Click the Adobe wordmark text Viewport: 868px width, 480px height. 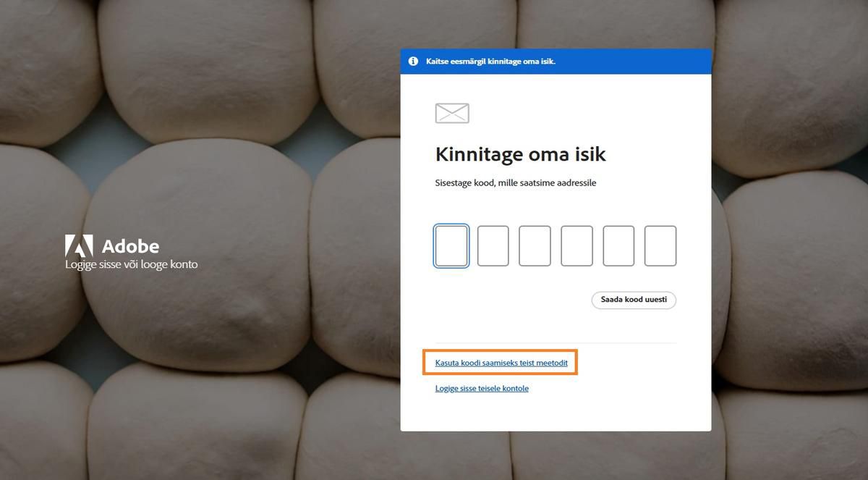click(131, 246)
